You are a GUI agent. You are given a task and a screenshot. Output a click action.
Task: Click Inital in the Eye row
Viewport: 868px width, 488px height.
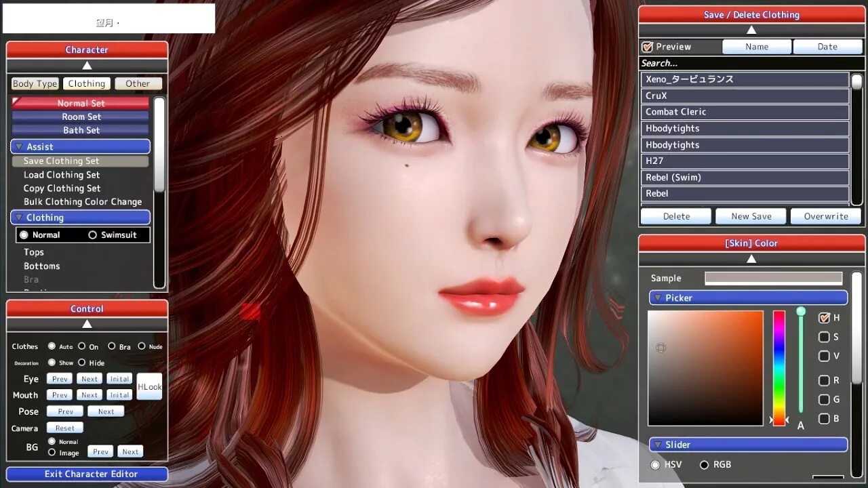click(x=119, y=379)
